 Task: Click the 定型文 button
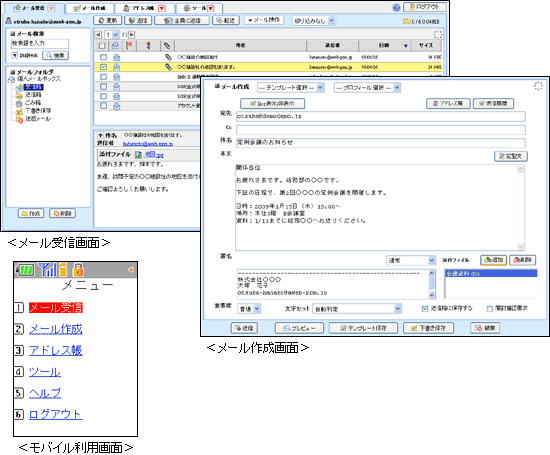click(x=511, y=156)
